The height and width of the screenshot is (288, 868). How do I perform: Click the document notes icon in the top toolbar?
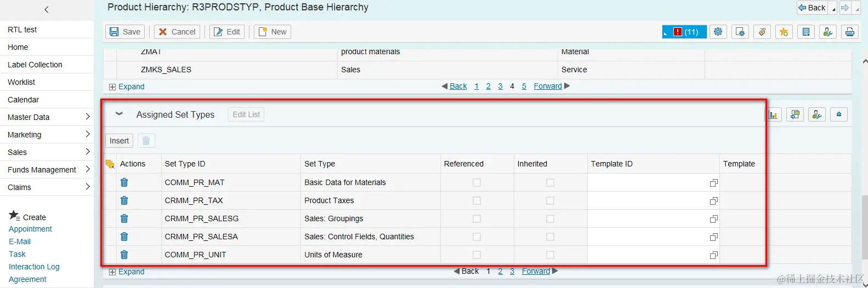805,32
